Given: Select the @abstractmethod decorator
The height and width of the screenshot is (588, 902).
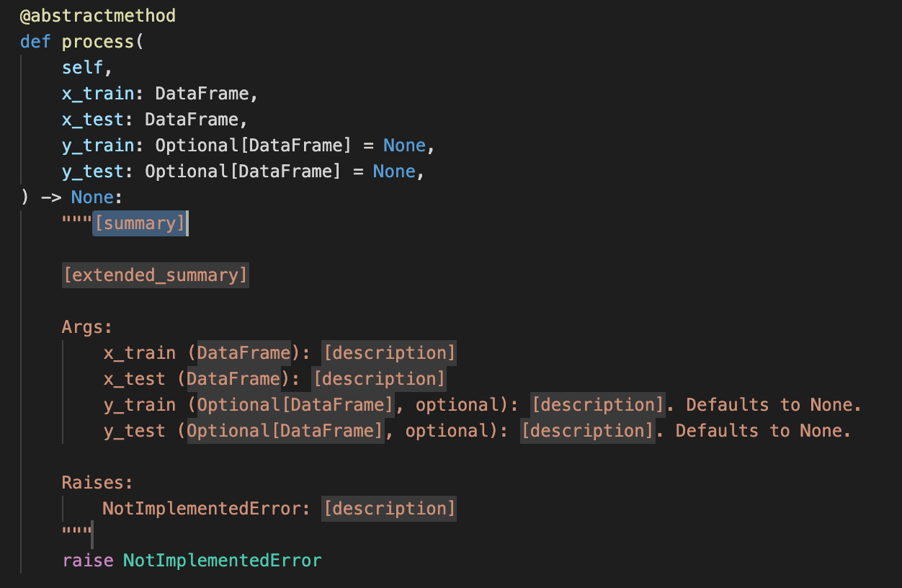Looking at the screenshot, I should [97, 14].
